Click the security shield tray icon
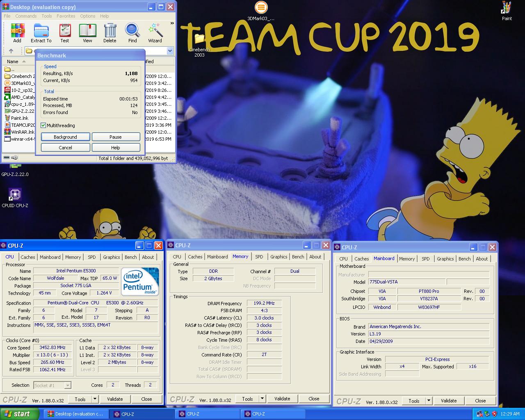 tap(494, 414)
